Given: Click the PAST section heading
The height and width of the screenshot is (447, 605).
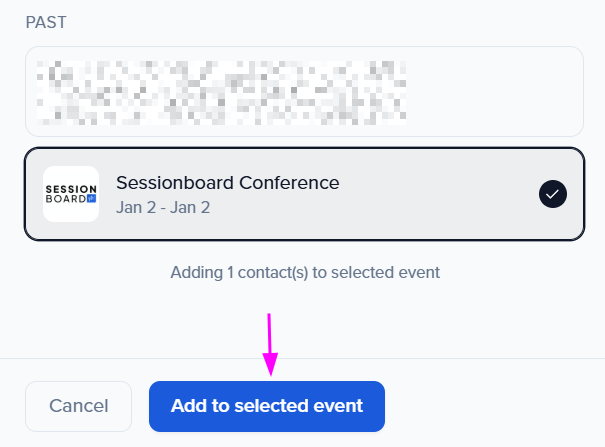Looking at the screenshot, I should tap(46, 22).
